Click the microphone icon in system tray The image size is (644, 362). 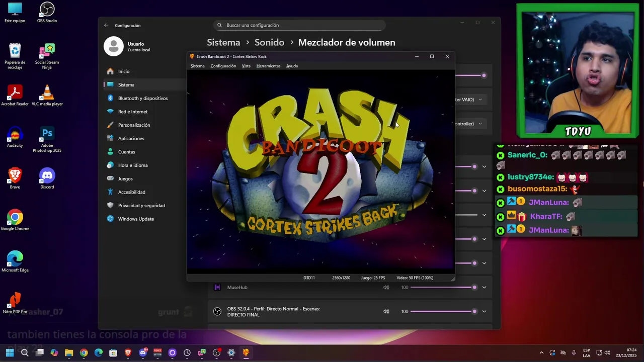pyautogui.click(x=574, y=352)
